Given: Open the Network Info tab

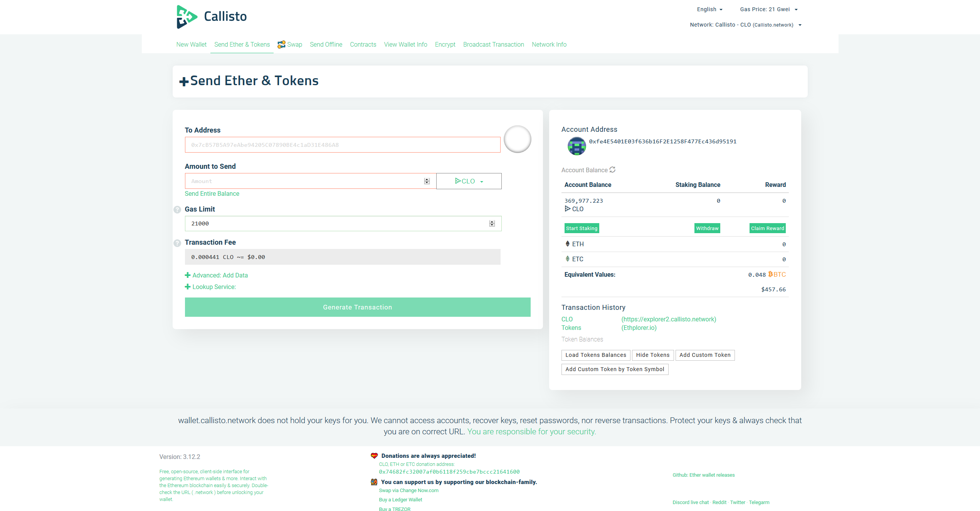Looking at the screenshot, I should (549, 44).
